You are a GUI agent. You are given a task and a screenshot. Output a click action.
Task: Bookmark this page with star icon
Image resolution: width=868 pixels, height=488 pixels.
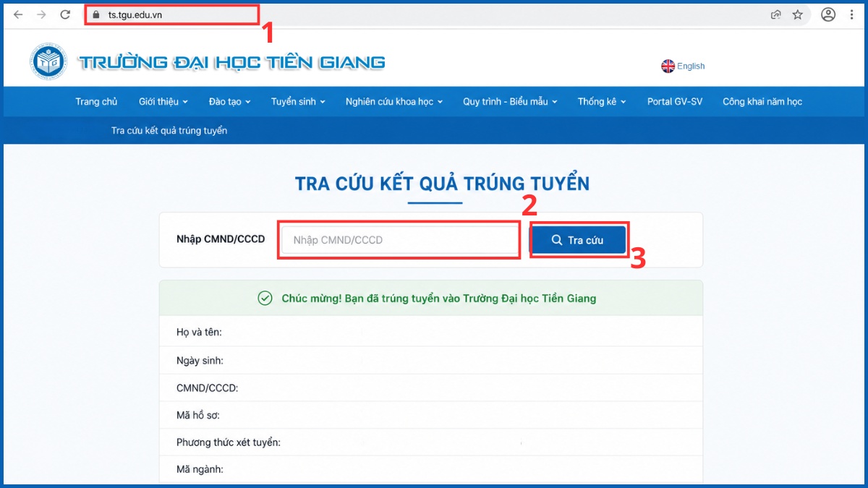click(x=798, y=14)
